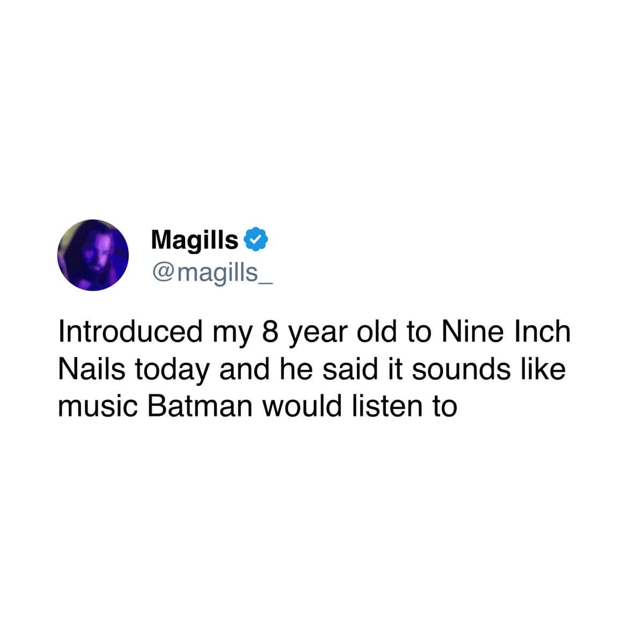Image resolution: width=644 pixels, height=644 pixels.
Task: Click the word "Inch" in the tweet
Action: [x=543, y=331]
